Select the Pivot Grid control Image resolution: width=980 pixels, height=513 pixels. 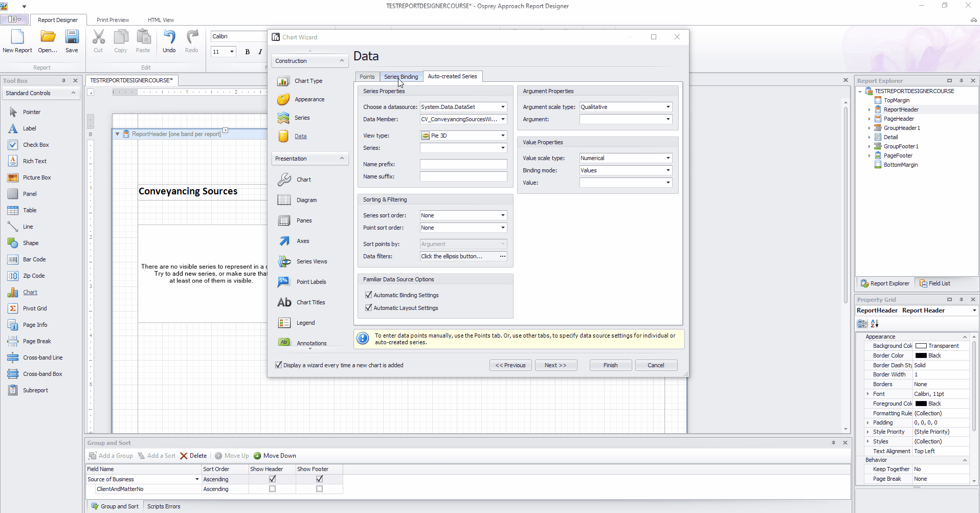coord(34,308)
